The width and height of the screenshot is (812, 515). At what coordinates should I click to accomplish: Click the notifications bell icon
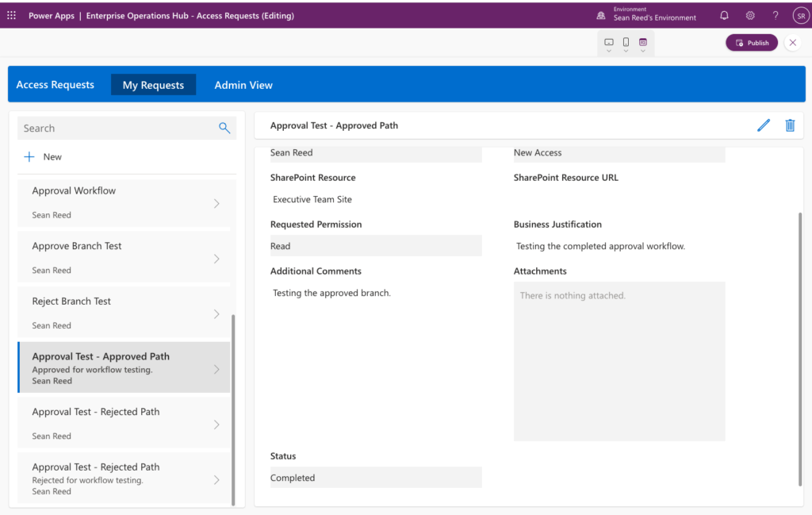724,16
